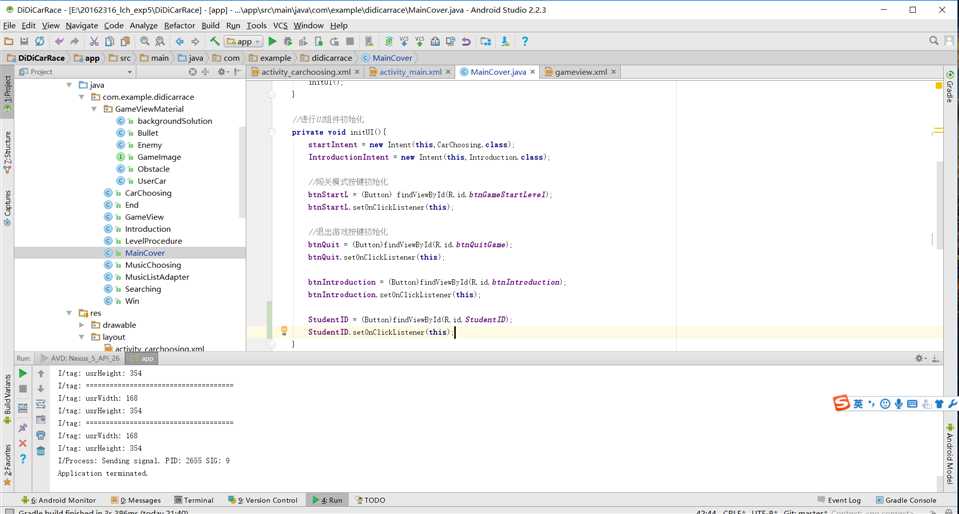
Task: Open the Build menu
Action: click(x=210, y=26)
